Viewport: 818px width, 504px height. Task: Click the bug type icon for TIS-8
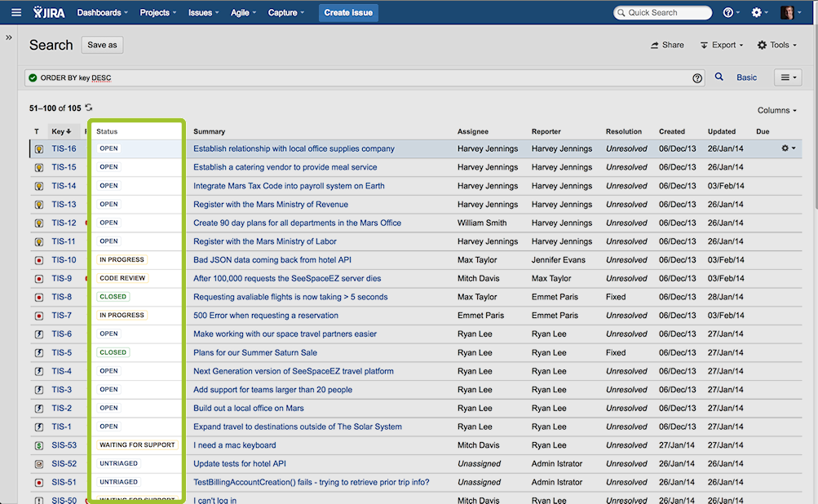tap(39, 298)
